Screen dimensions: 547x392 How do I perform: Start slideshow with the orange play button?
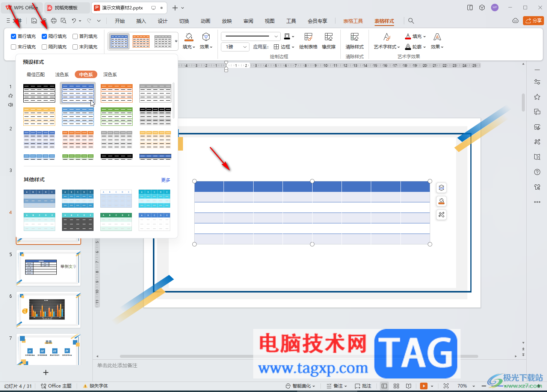tap(424, 386)
